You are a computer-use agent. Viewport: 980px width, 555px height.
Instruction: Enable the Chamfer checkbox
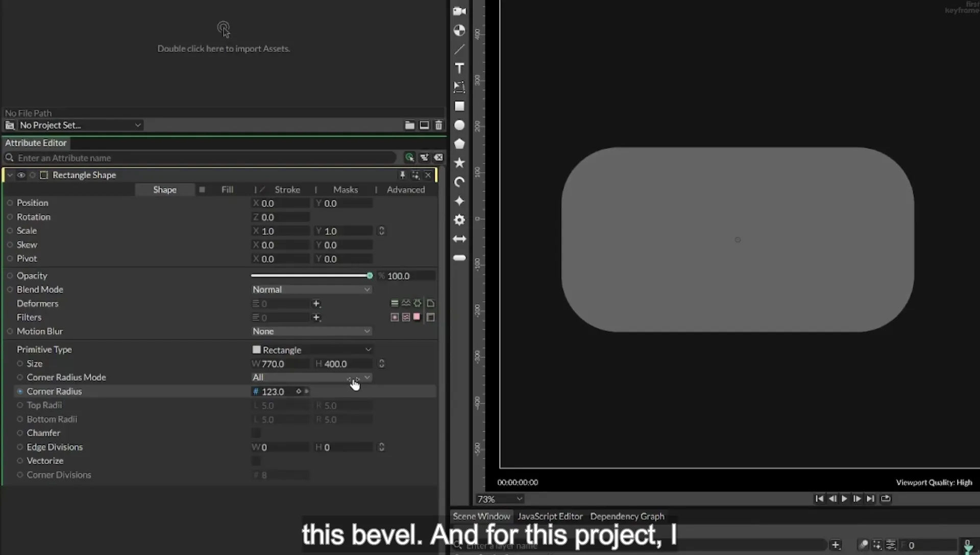click(256, 433)
